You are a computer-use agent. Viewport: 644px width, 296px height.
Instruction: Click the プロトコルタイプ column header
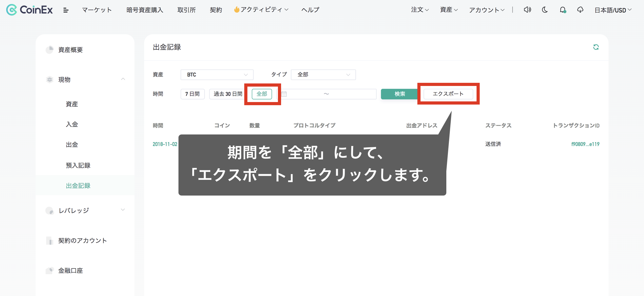tap(314, 125)
